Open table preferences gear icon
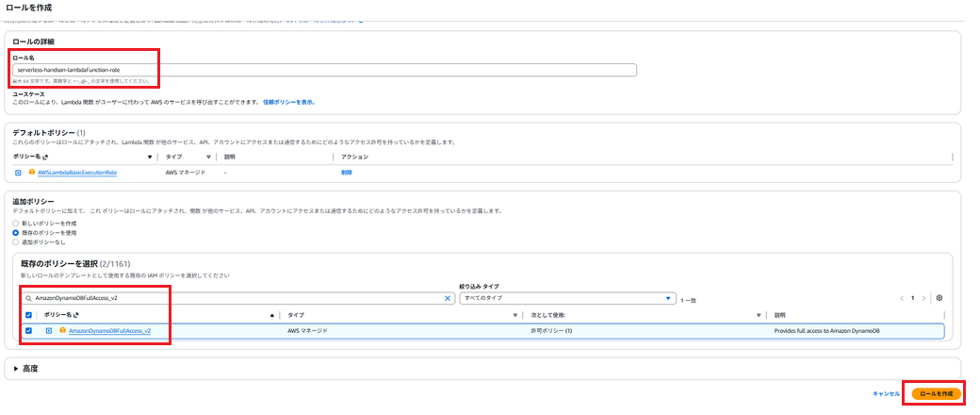Viewport: 980px width, 415px height. tap(939, 299)
